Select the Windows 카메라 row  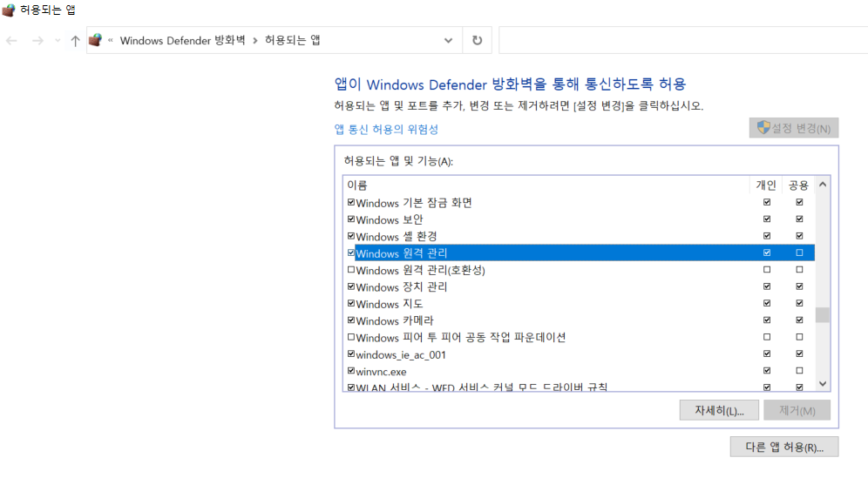pyautogui.click(x=579, y=320)
